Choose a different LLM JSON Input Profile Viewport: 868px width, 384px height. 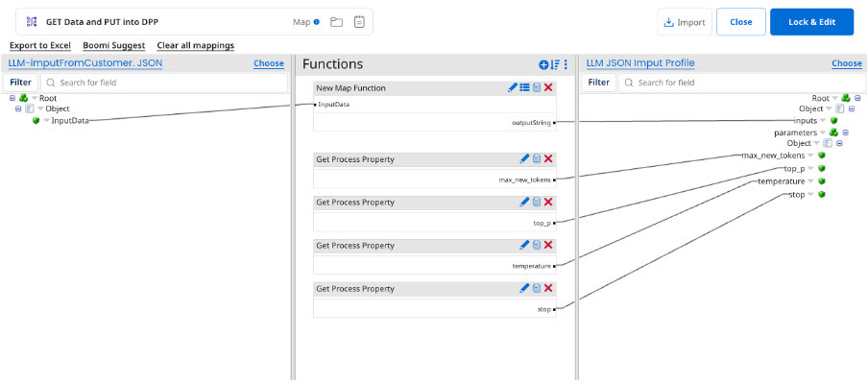pyautogui.click(x=846, y=63)
